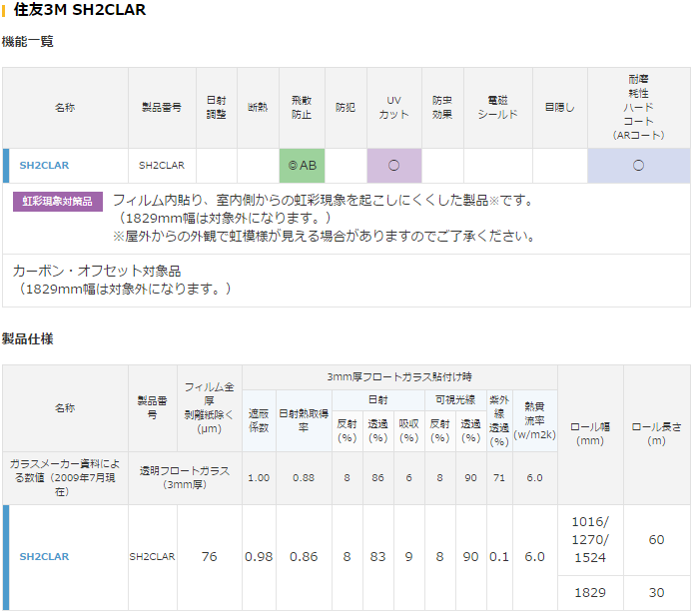Click the 防犯 column header
This screenshot has width=698, height=616.
(x=346, y=107)
